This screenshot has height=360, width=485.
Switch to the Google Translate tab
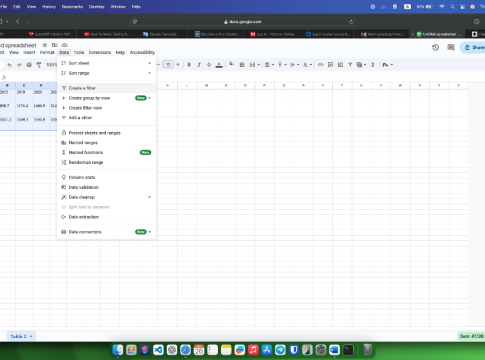tap(160, 34)
